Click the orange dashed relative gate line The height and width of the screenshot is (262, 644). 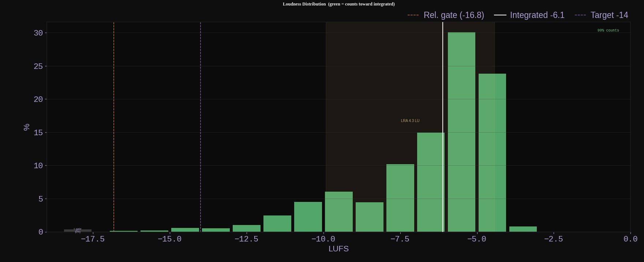pyautogui.click(x=114, y=127)
